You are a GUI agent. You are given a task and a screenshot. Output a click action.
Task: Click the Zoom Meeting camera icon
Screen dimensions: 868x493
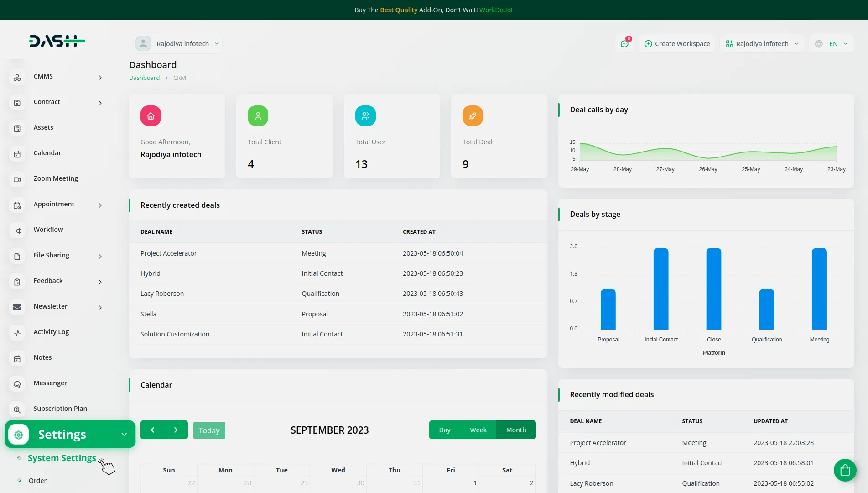click(x=17, y=179)
